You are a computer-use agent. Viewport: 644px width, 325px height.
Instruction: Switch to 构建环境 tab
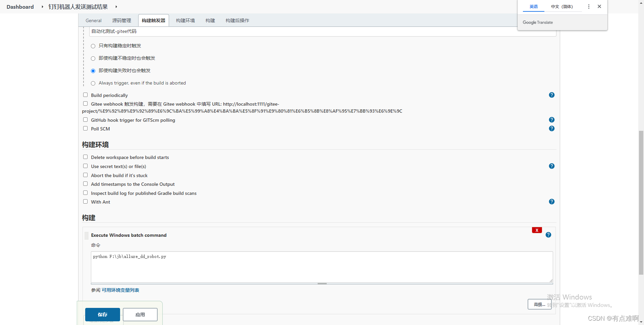185,20
